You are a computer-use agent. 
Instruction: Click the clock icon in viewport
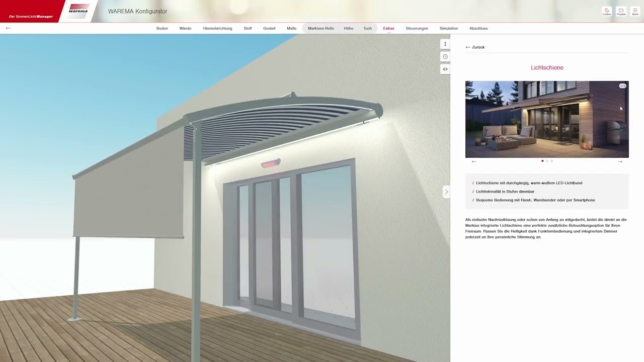445,57
